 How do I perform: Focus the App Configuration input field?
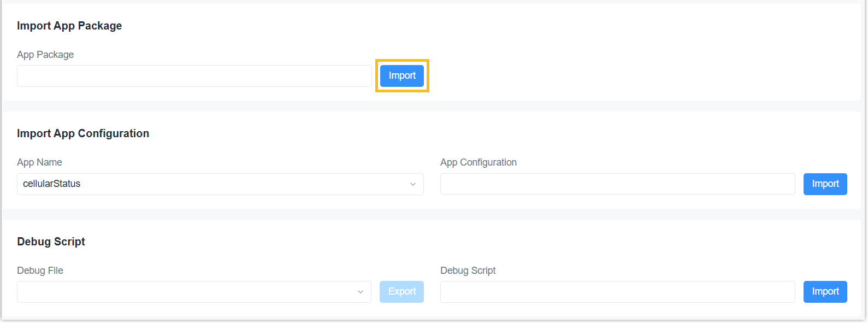point(617,184)
